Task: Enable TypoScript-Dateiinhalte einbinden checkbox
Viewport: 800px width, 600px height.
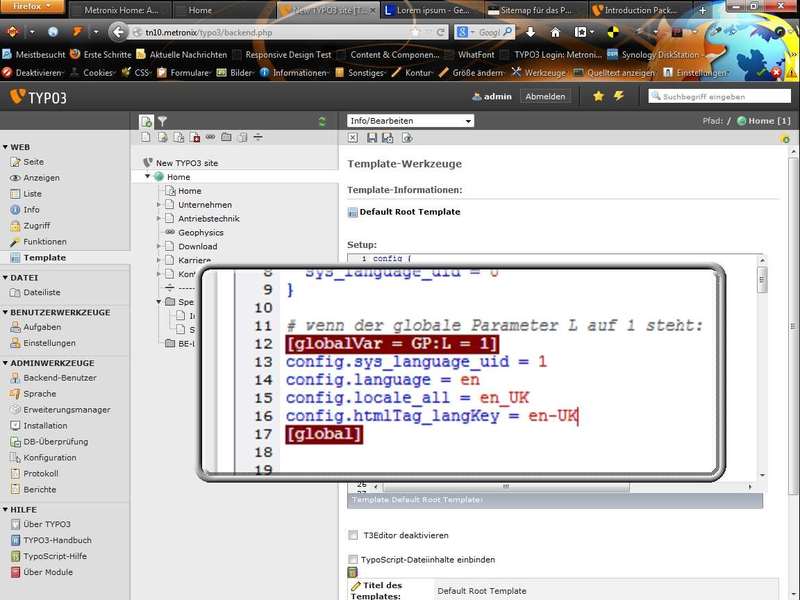Action: [x=354, y=559]
